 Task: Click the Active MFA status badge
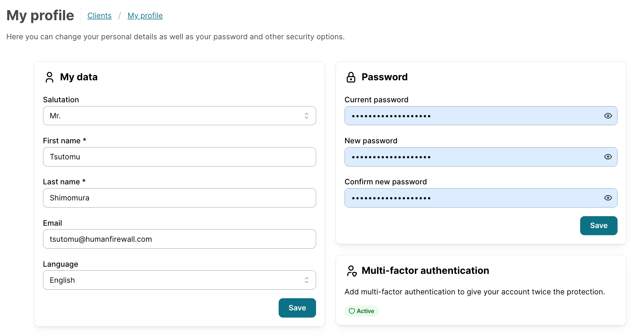[x=362, y=311]
